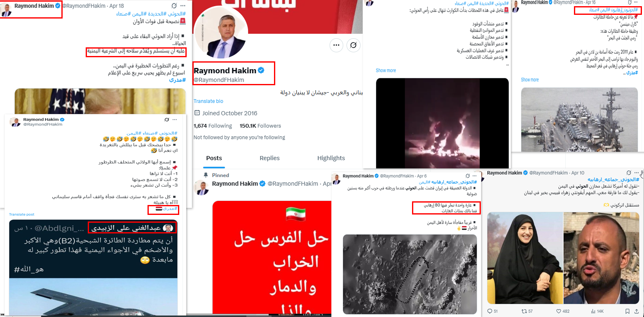Image resolution: width=644 pixels, height=317 pixels.
Task: Open view analytics showing 14K
Action: coord(593,311)
